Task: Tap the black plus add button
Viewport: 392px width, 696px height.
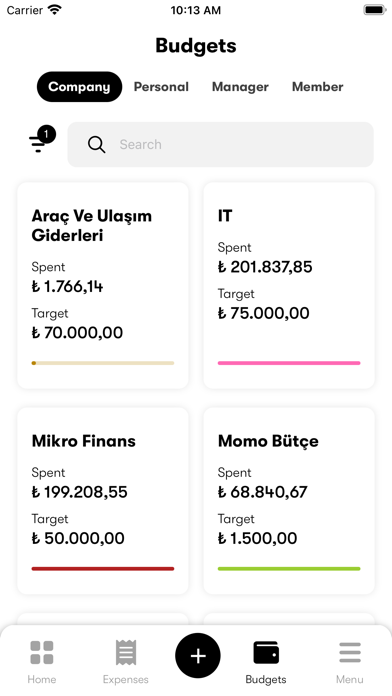Action: point(198,656)
